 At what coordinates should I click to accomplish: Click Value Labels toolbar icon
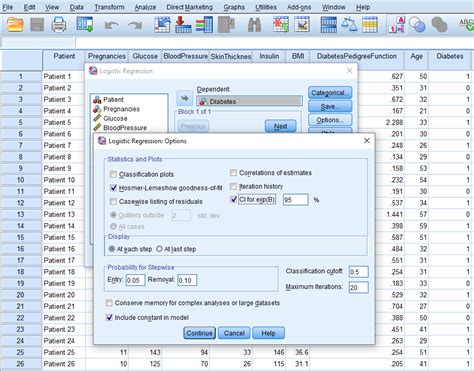[396, 25]
